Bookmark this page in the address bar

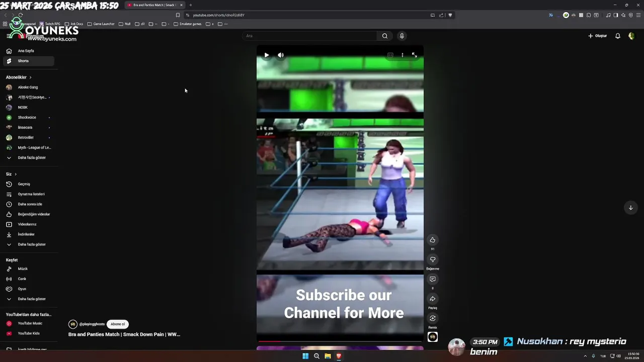pyautogui.click(x=178, y=15)
